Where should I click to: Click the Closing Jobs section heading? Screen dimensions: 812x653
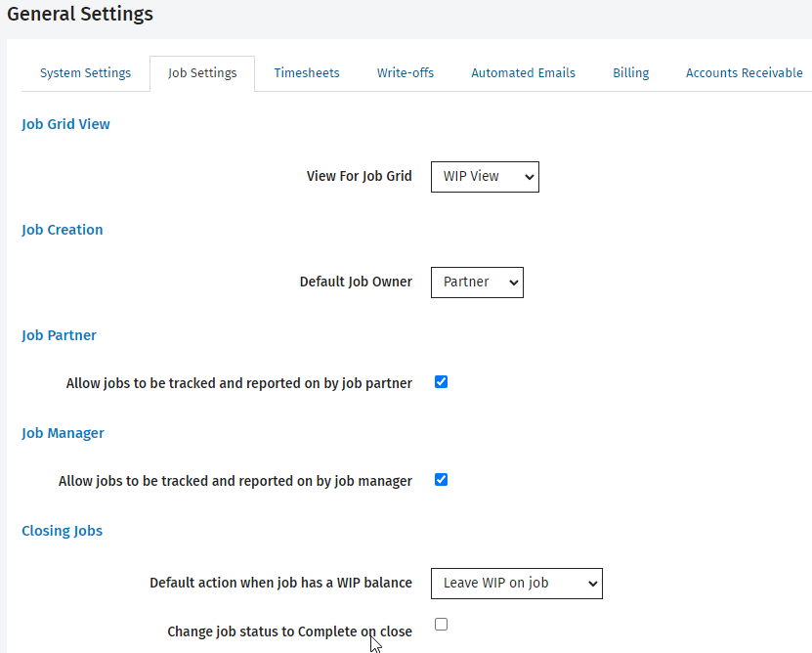63,531
